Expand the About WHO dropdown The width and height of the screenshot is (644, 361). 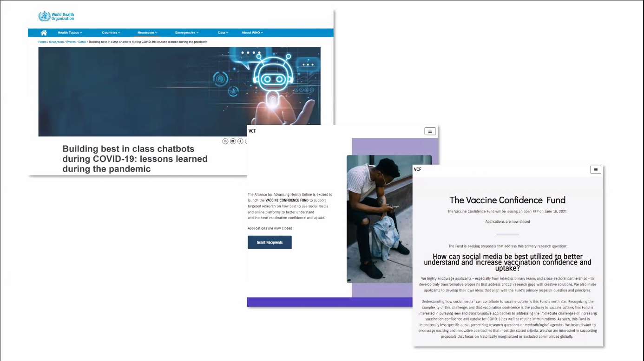click(x=252, y=33)
